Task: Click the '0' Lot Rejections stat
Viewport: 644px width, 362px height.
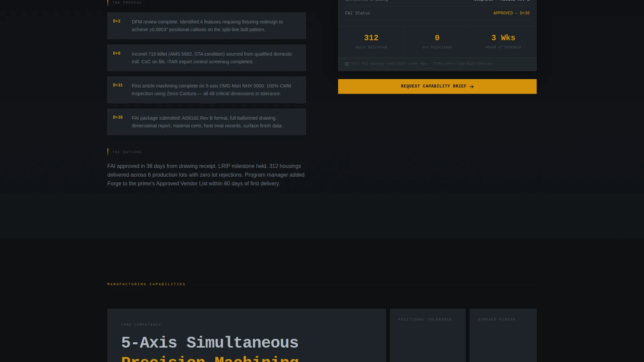Action: 437,38
